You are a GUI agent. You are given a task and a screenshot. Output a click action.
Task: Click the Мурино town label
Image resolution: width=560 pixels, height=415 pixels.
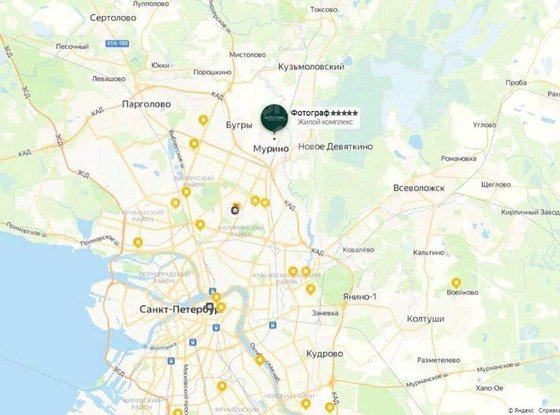(x=271, y=149)
